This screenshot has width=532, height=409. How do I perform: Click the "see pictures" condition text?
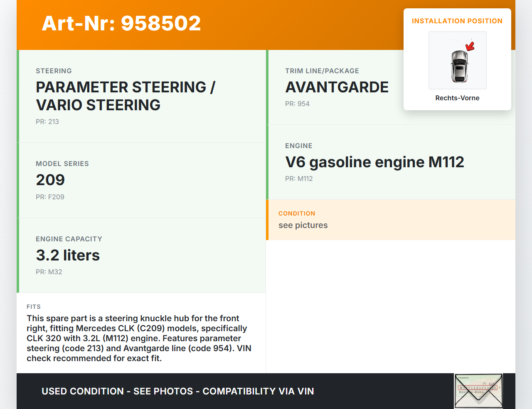pos(303,225)
